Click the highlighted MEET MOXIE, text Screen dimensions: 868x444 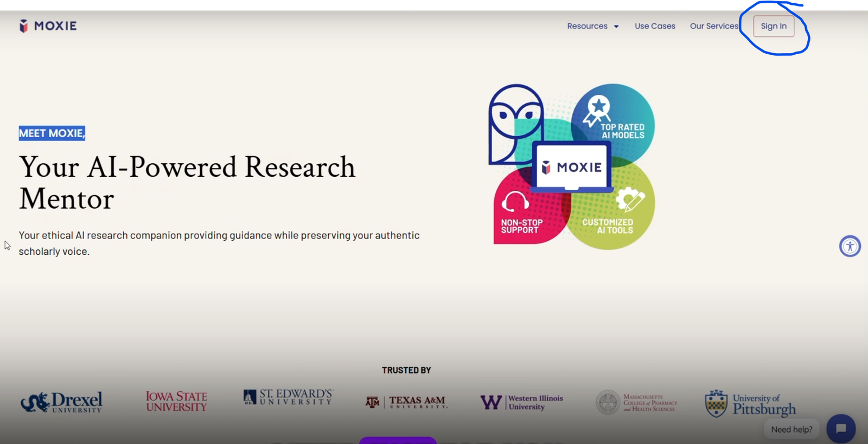(x=52, y=133)
